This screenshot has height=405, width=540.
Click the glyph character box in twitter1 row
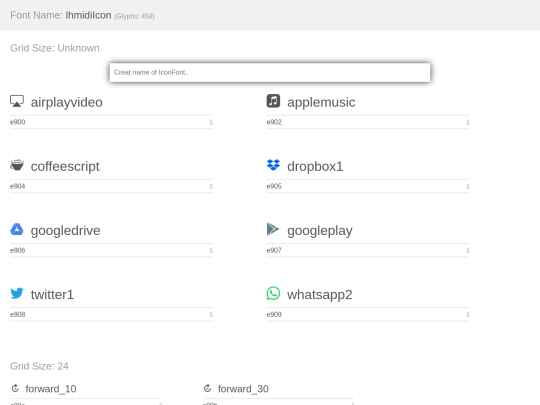[x=211, y=314]
